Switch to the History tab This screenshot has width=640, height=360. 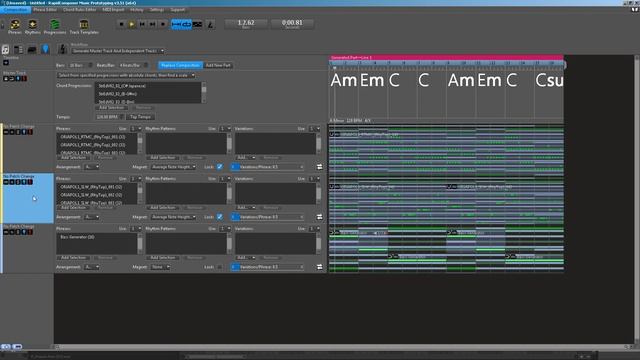click(136, 10)
